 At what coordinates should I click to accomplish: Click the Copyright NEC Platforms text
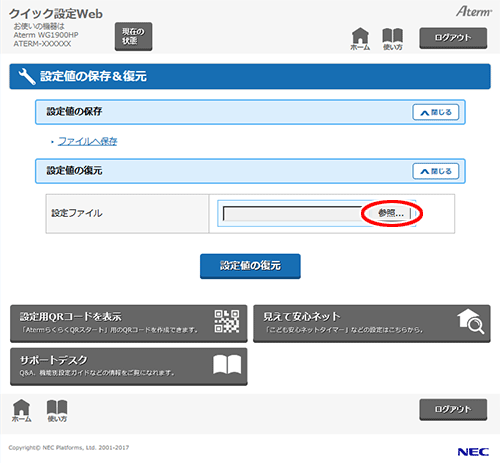(x=69, y=448)
